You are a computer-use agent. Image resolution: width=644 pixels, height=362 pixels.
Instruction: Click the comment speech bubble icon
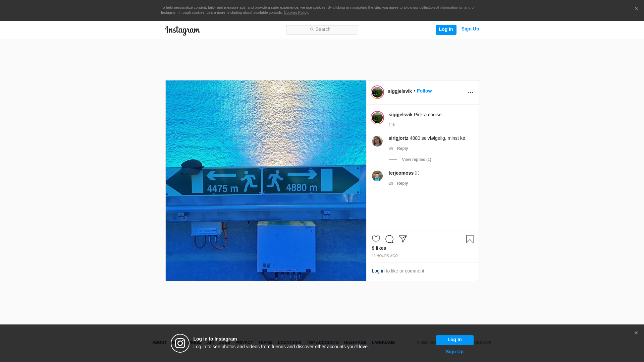[389, 239]
